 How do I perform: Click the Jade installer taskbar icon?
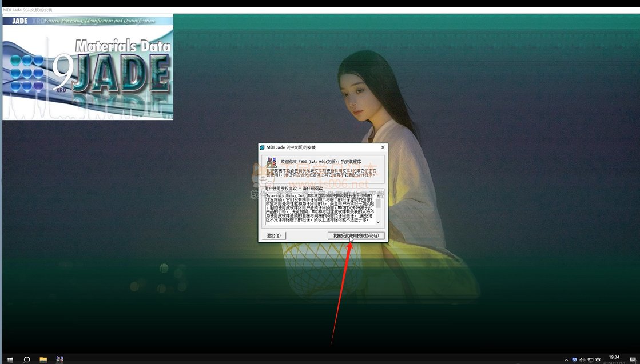click(59, 359)
